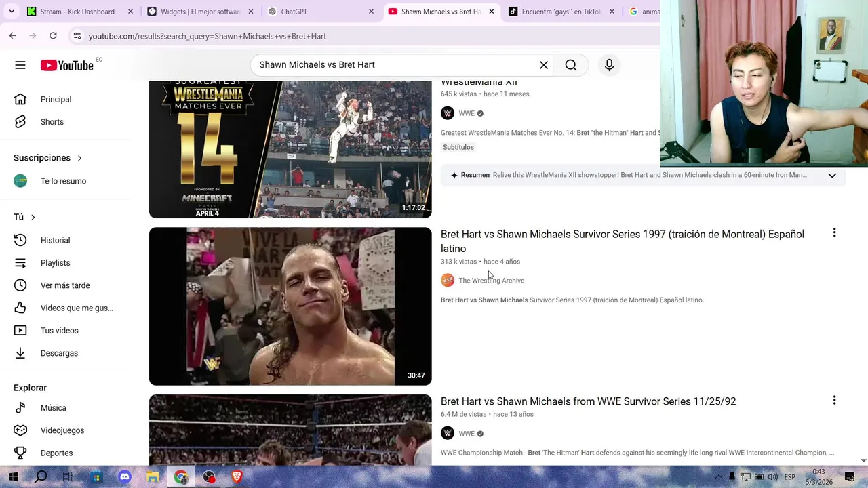Reload the page with the browser refresh button
Image resolution: width=868 pixels, height=488 pixels.
click(x=53, y=35)
